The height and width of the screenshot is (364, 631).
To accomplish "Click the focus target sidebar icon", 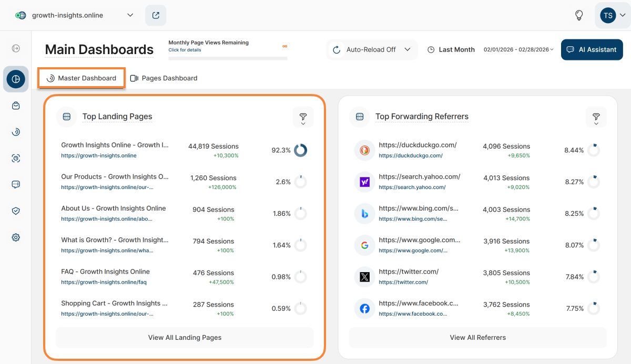I will [x=16, y=158].
